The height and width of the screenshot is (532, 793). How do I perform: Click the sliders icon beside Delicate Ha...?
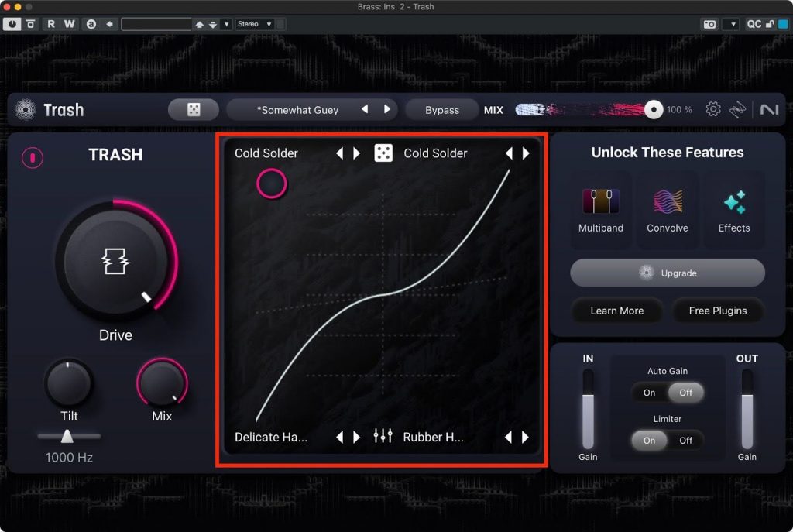[383, 437]
